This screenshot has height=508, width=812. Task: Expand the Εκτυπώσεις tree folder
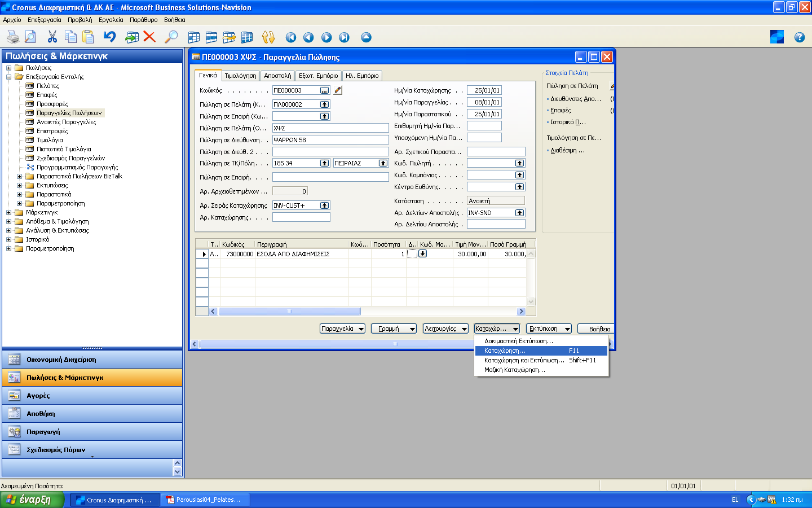(x=19, y=185)
